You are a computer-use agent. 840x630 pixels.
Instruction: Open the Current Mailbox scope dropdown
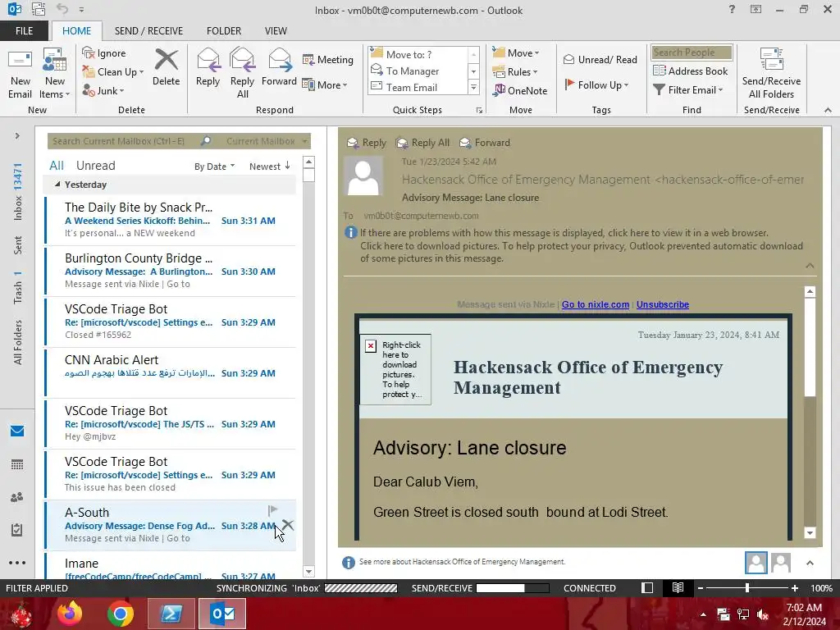(267, 141)
